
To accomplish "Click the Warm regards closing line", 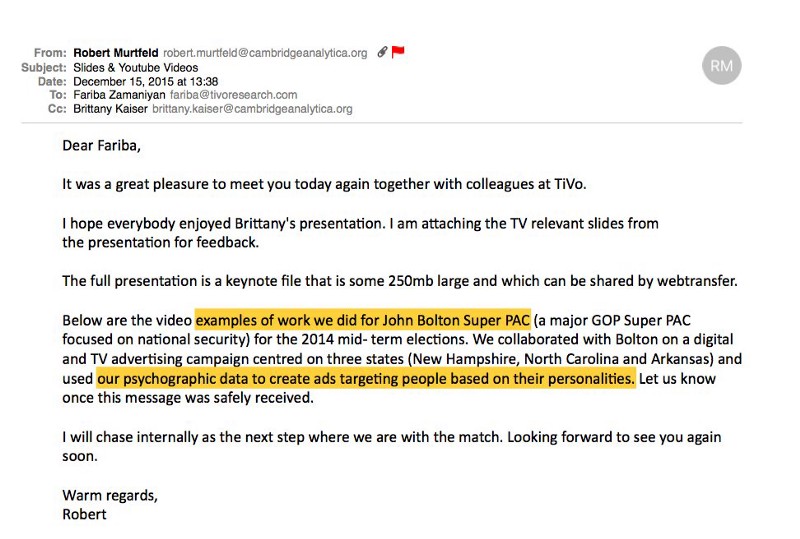I will (x=110, y=496).
